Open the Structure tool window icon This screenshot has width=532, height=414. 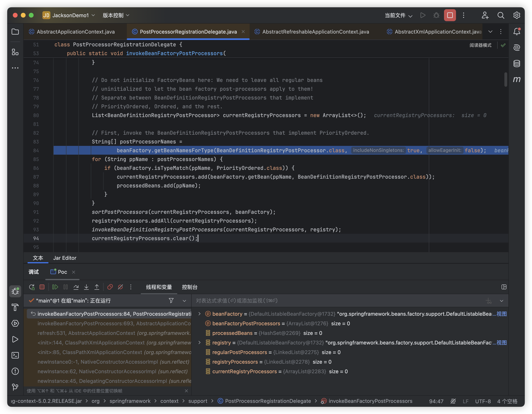tap(15, 52)
